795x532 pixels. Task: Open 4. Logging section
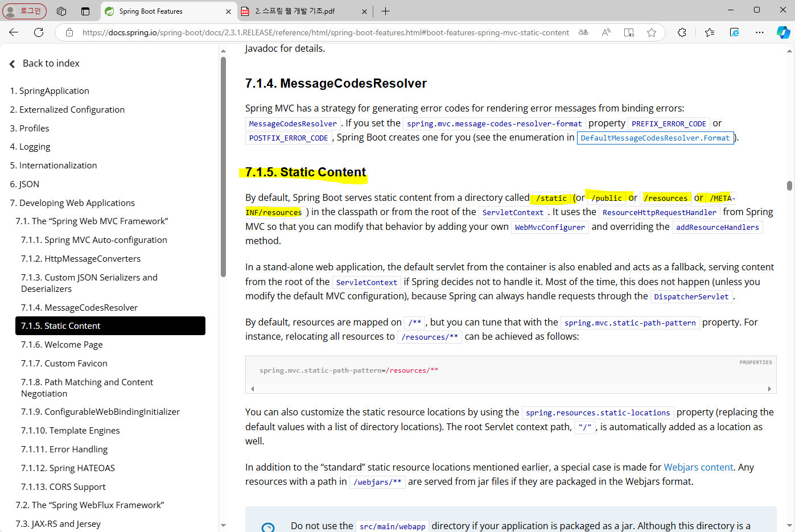point(30,147)
